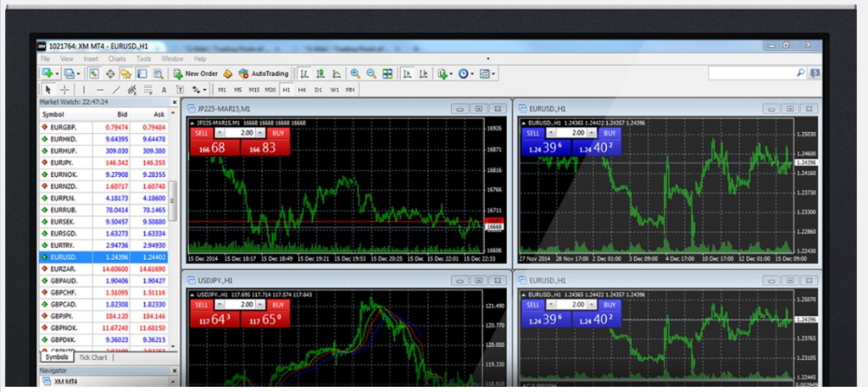Switch to the H4 timeframe

pos(302,89)
